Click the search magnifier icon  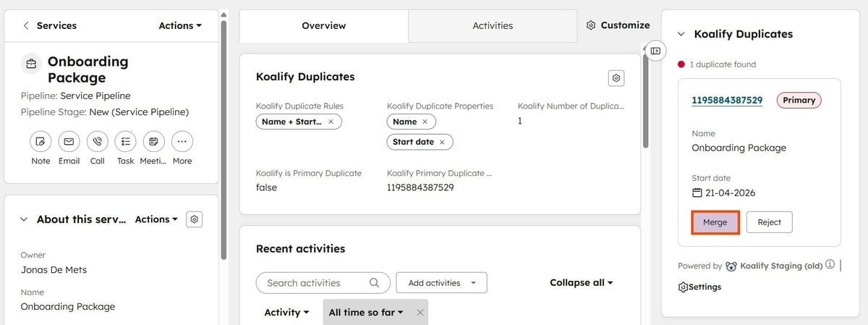tap(374, 282)
